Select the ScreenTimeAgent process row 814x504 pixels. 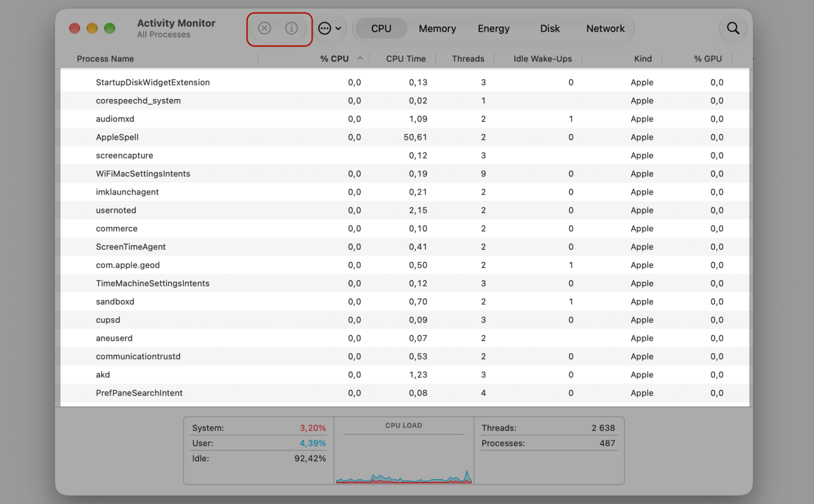tap(405, 247)
